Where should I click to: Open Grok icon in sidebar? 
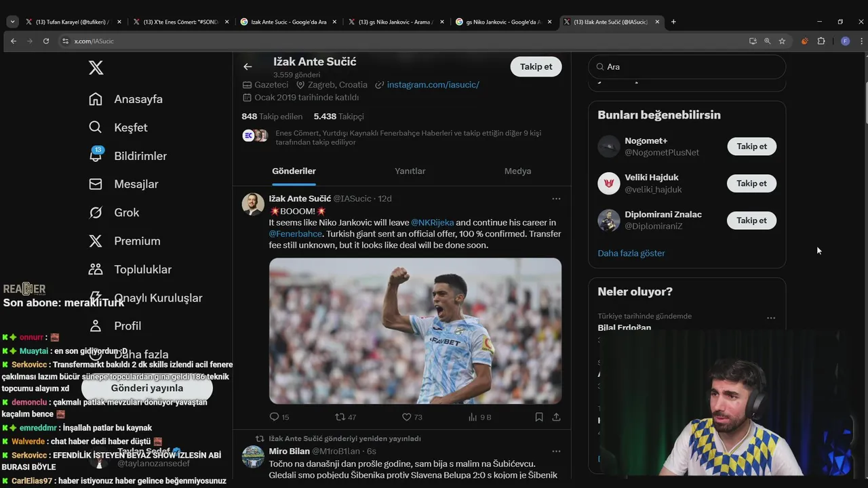(96, 212)
